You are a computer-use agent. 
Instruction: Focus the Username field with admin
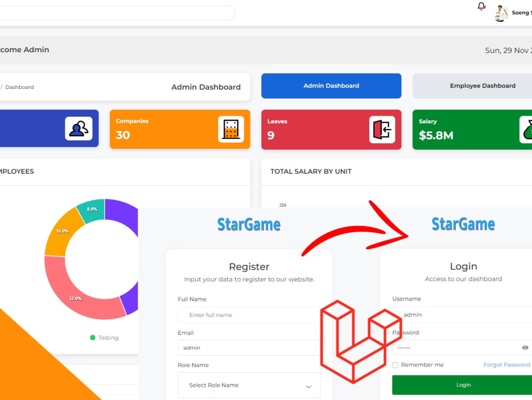click(462, 315)
